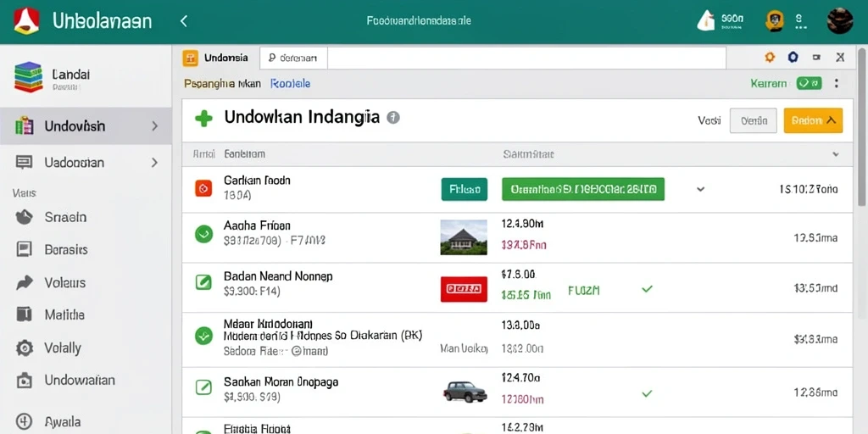The height and width of the screenshot is (434, 868).
Task: Click the Man Uoika label
Action: point(464,348)
